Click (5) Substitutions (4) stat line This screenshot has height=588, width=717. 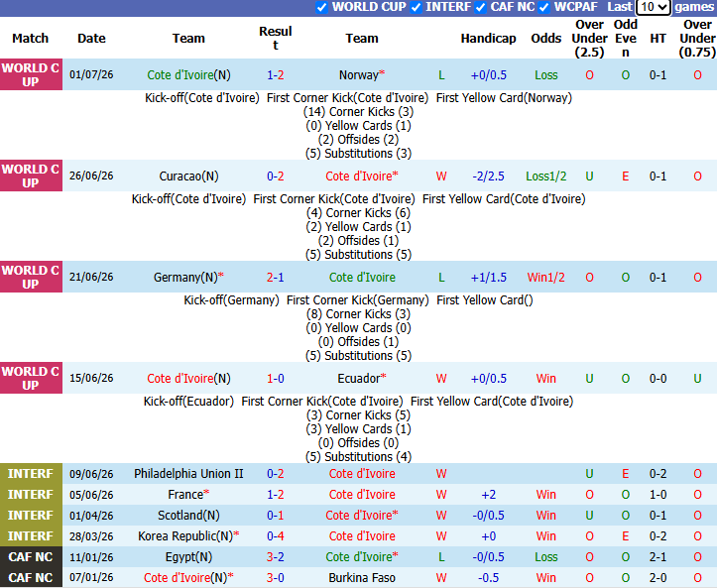pyautogui.click(x=359, y=456)
